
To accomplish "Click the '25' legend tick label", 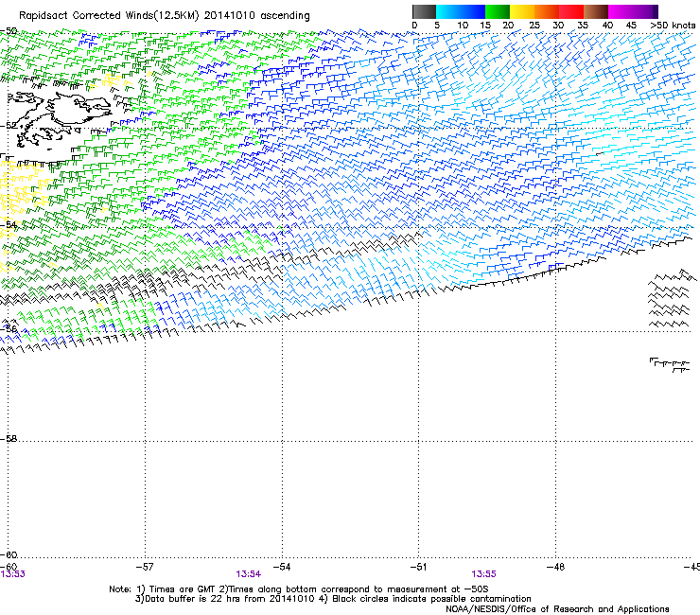I will [x=534, y=26].
